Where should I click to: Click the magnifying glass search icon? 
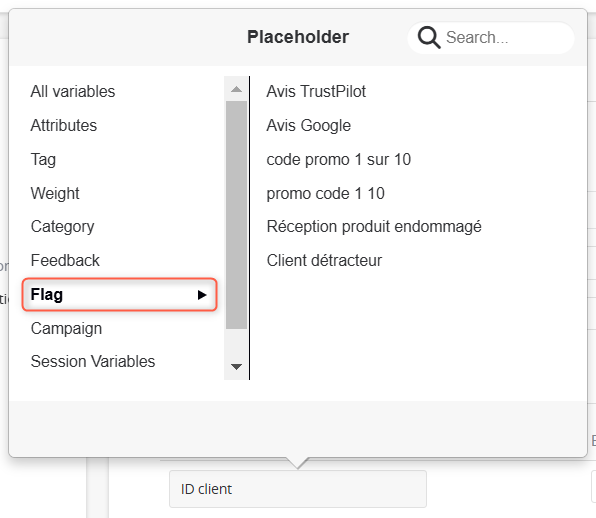[x=429, y=37]
